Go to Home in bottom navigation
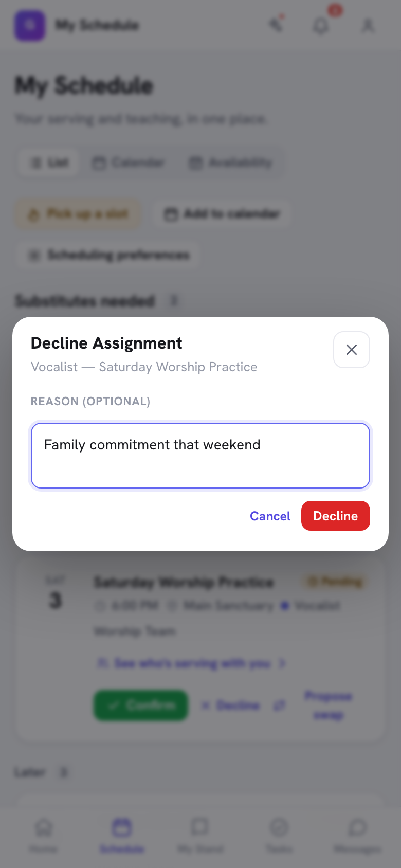Screen dimensions: 401x868 (43, 836)
